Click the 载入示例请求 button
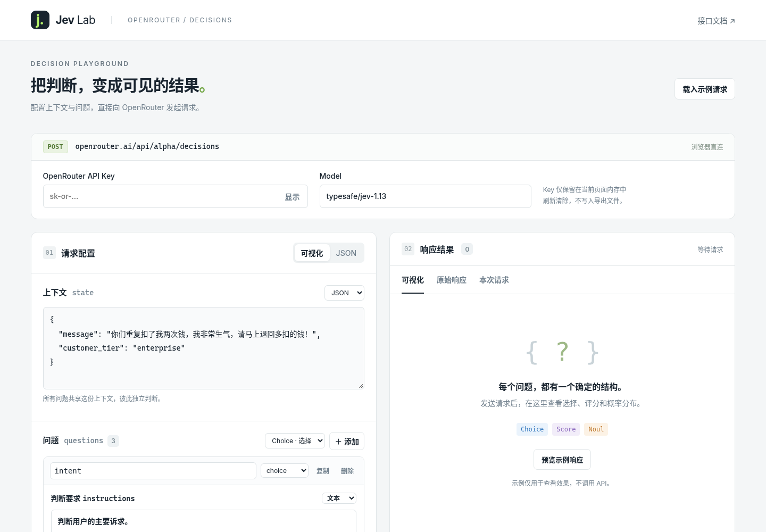The height and width of the screenshot is (532, 766). pos(704,89)
